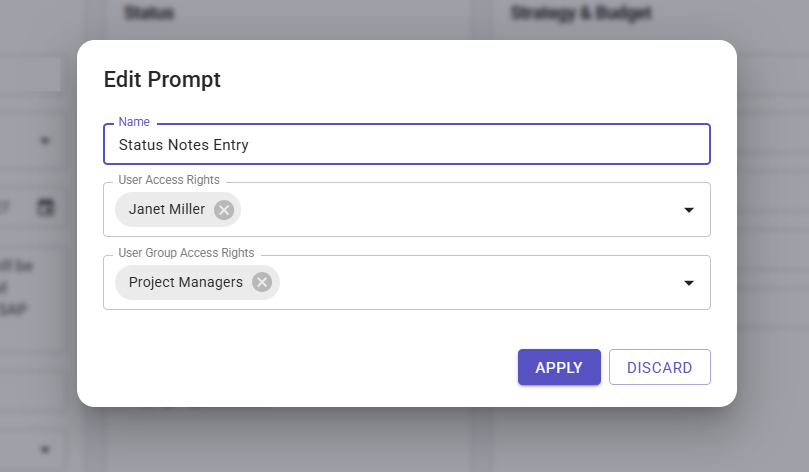This screenshot has width=809, height=472.
Task: Select the Project Managers chip label
Action: point(186,282)
